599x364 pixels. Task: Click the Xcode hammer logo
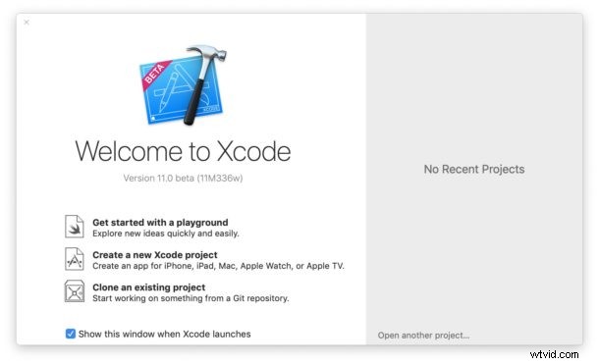183,86
